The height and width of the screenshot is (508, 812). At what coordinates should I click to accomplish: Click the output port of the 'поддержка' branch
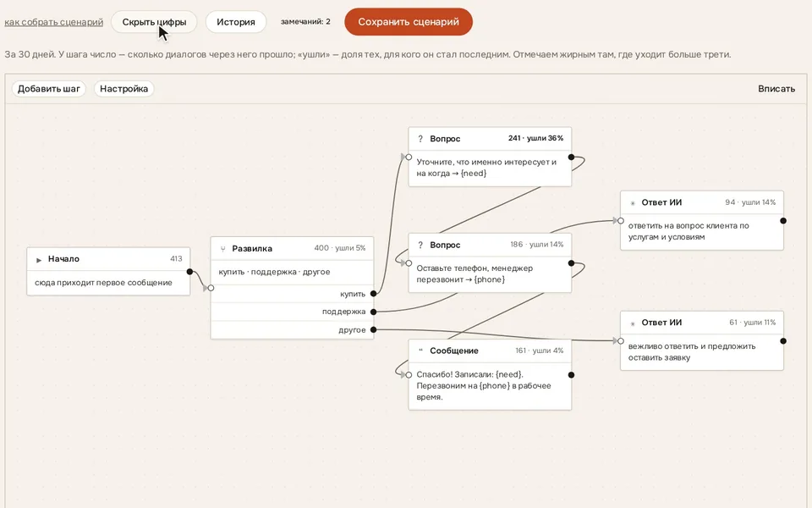coord(373,312)
